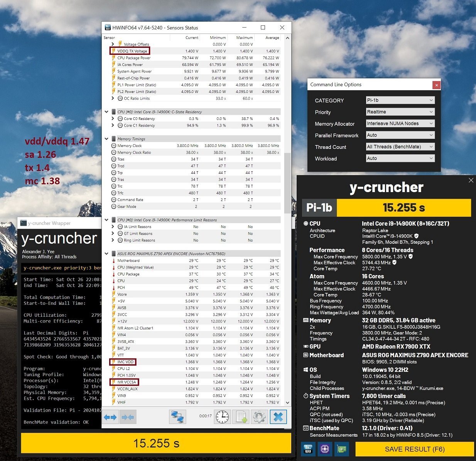The image size is (476, 461).
Task: Click the Motherboard icon in BenchMate panel
Action: pos(306,355)
